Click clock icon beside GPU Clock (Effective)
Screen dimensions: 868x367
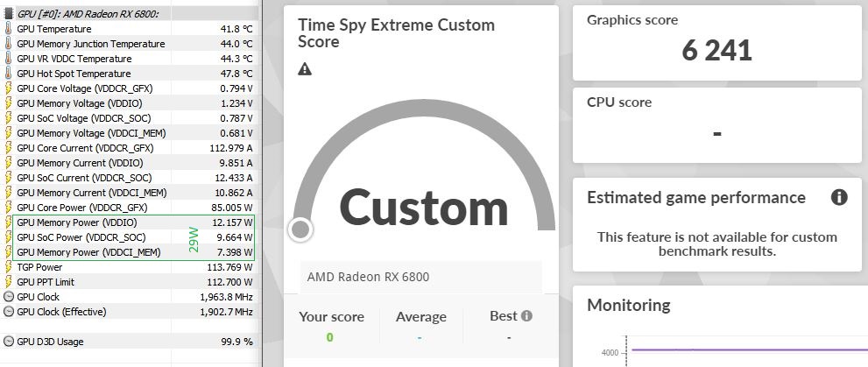[x=8, y=312]
